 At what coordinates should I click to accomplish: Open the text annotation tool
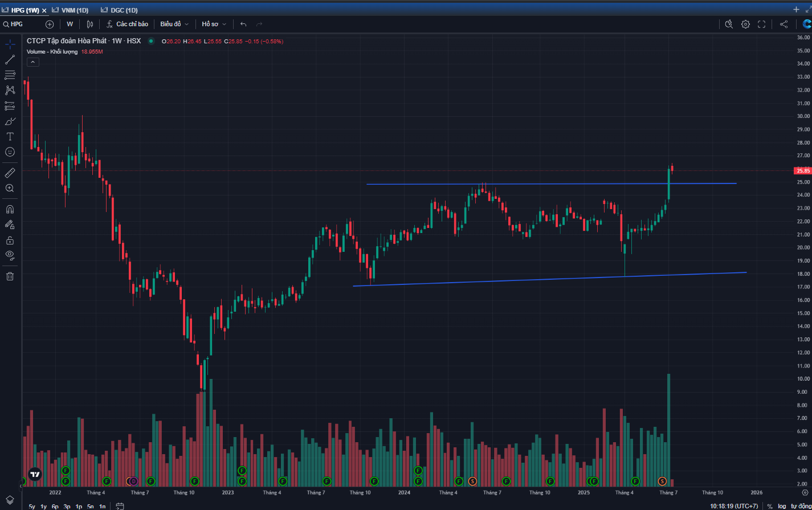tap(10, 137)
